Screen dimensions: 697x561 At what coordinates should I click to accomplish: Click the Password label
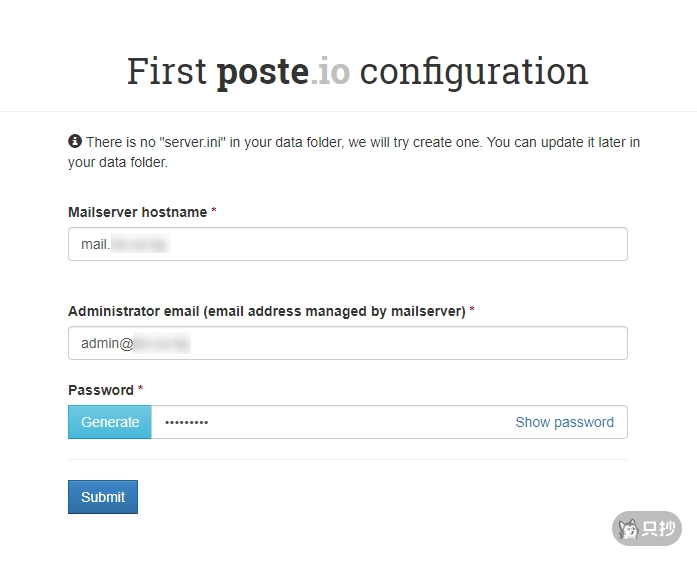100,390
